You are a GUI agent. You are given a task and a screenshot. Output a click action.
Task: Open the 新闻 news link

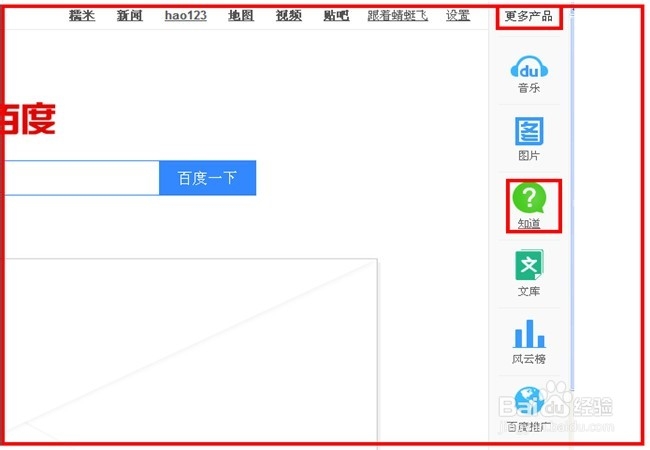coord(129,15)
